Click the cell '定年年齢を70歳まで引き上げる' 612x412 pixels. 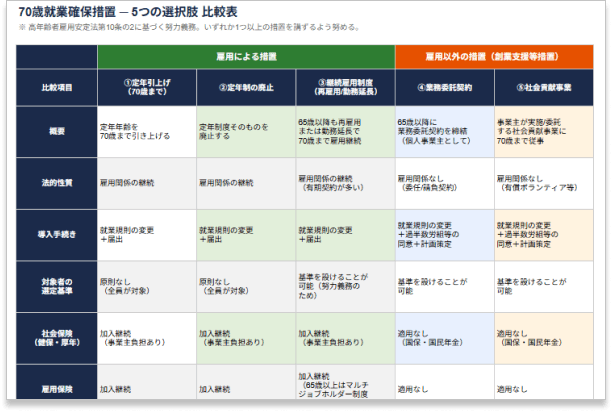(x=147, y=132)
